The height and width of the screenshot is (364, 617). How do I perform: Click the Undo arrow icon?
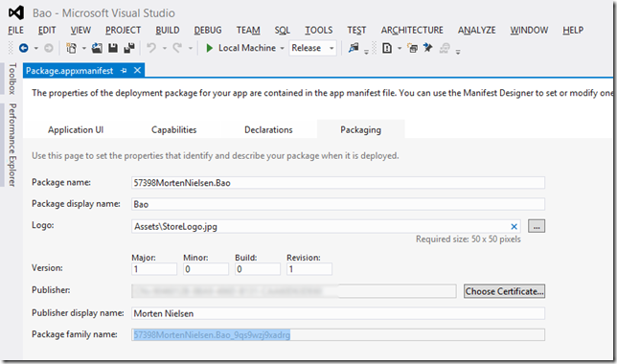[151, 48]
